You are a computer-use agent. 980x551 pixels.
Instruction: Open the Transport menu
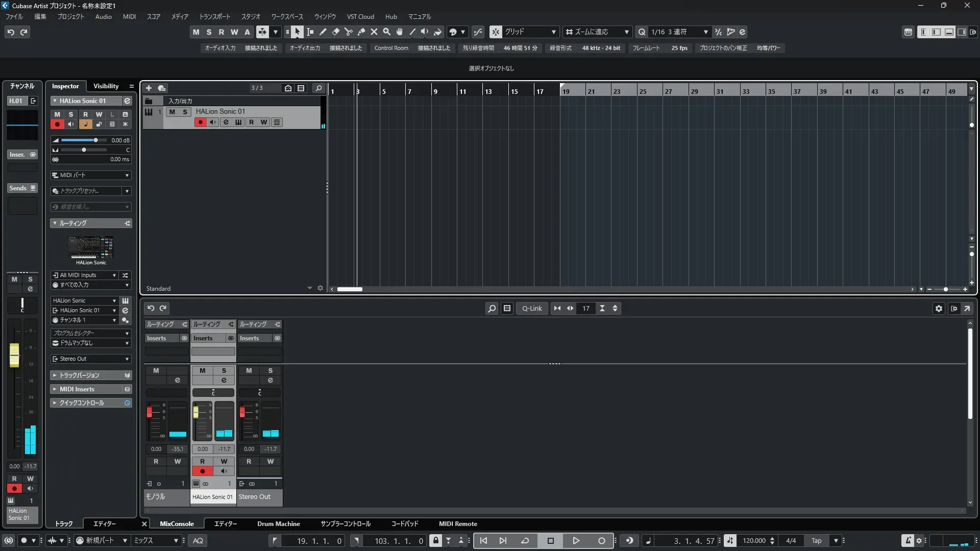(214, 17)
